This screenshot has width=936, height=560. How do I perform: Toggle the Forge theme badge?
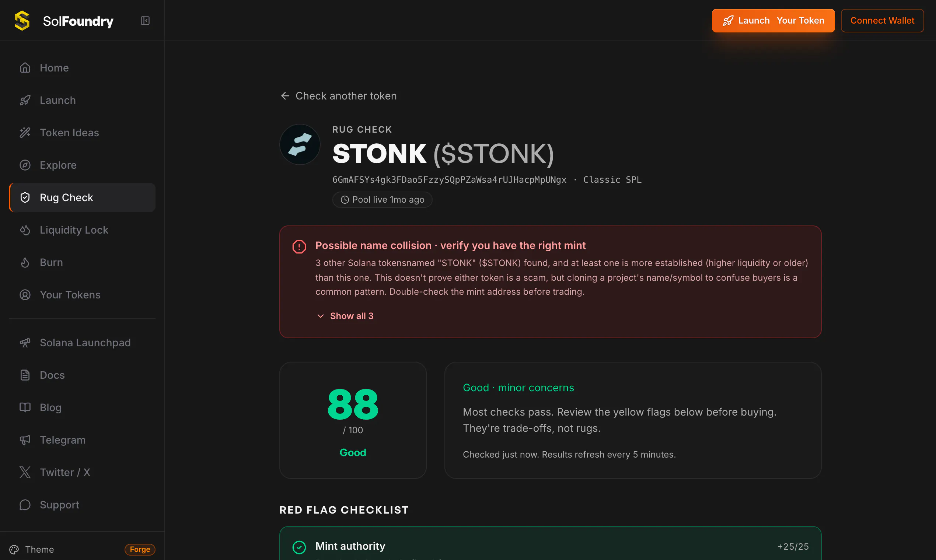pos(140,549)
